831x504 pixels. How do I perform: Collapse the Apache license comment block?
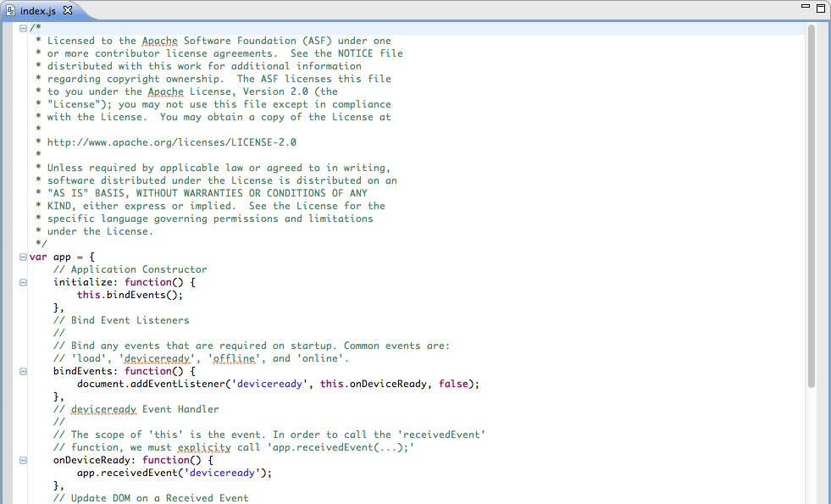pos(22,27)
